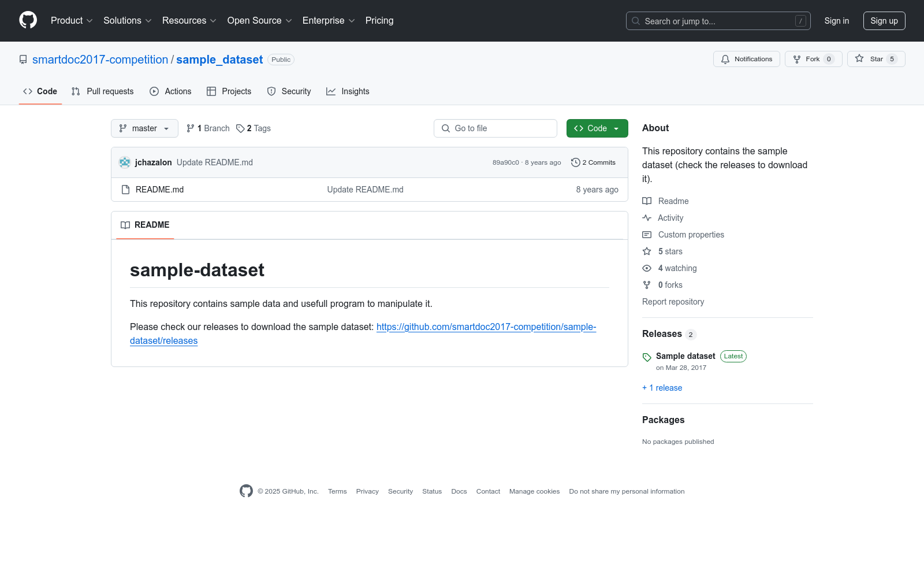
Task: Click the Go to file search field
Action: [495, 128]
